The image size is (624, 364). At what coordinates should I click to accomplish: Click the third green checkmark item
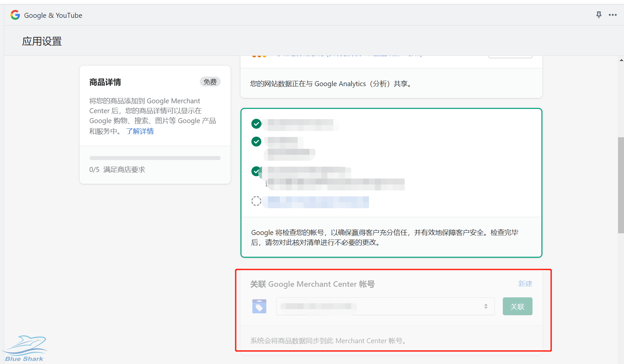click(x=256, y=171)
